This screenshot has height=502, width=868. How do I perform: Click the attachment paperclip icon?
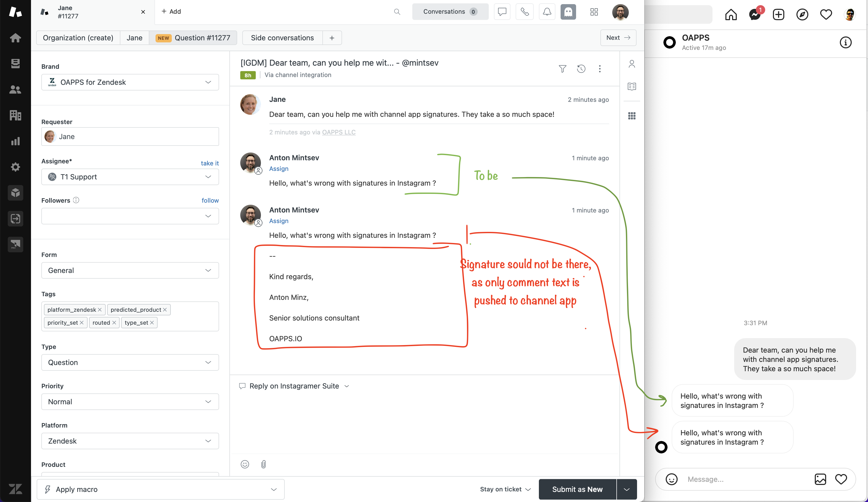[263, 464]
